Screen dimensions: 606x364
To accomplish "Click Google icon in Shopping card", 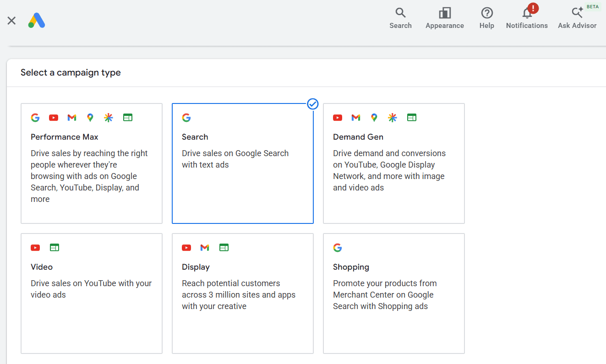I will (x=338, y=248).
